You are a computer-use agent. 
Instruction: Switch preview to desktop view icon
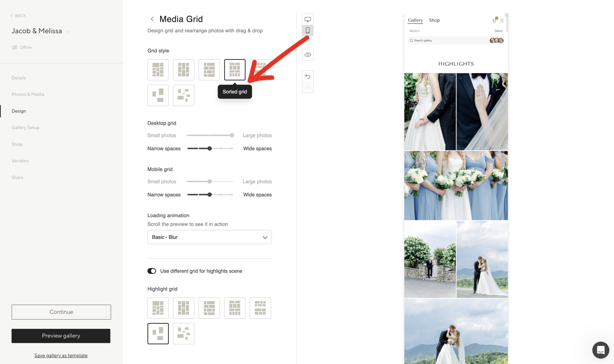click(307, 19)
